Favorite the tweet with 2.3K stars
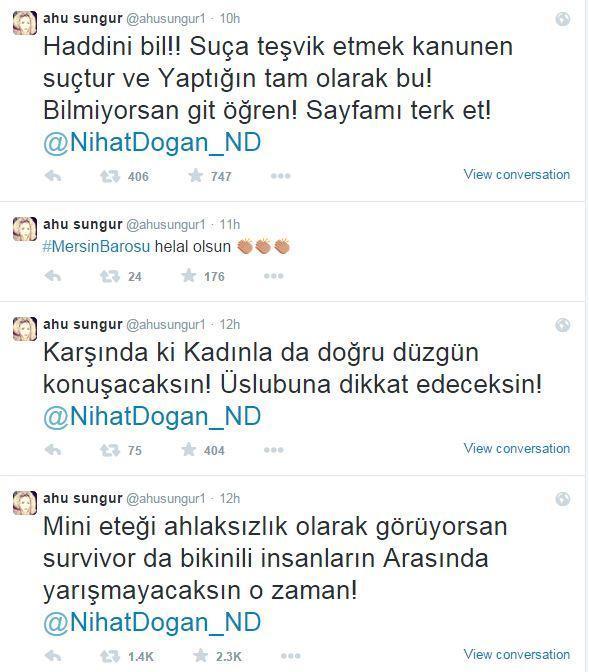The height and width of the screenshot is (672, 589). pos(201,655)
